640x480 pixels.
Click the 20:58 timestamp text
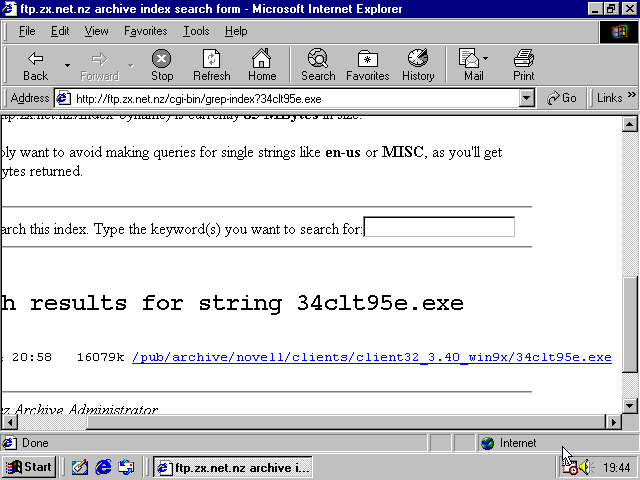pos(32,357)
